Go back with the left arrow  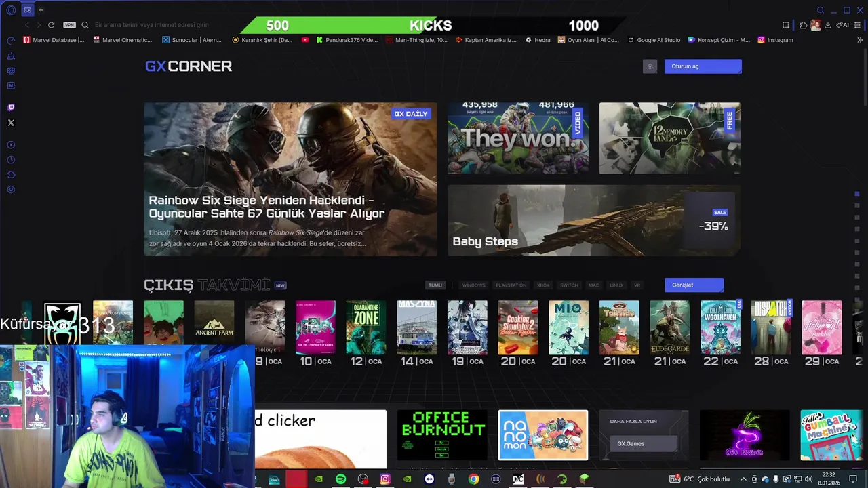[x=27, y=25]
